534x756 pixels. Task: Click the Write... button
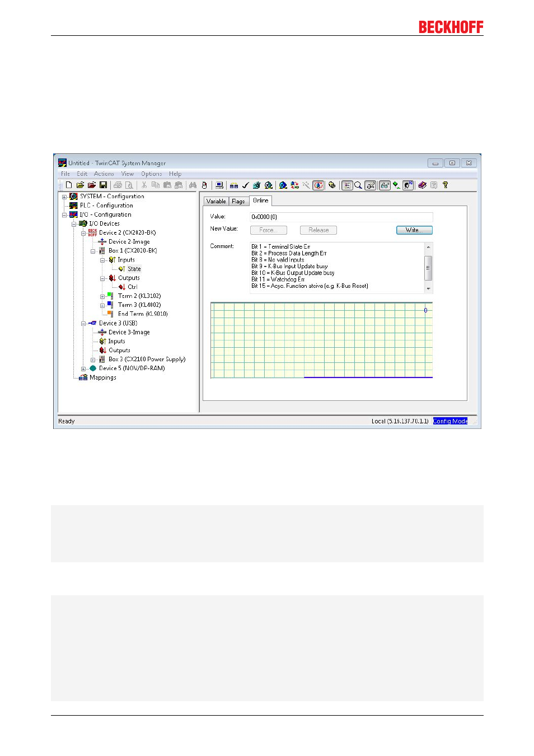tap(414, 230)
